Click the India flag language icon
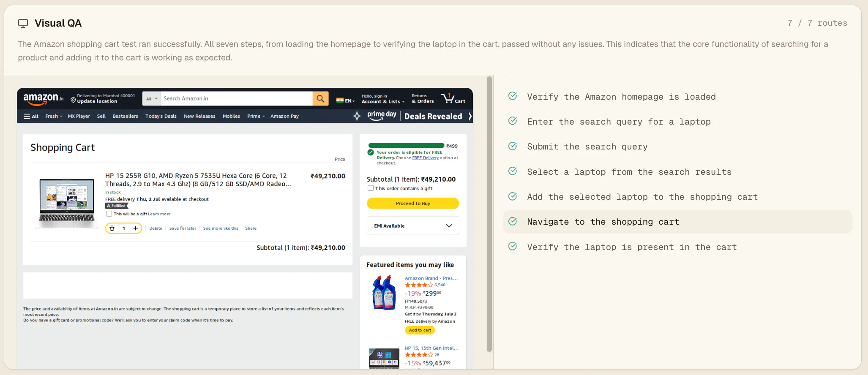This screenshot has width=868, height=375. click(x=340, y=101)
